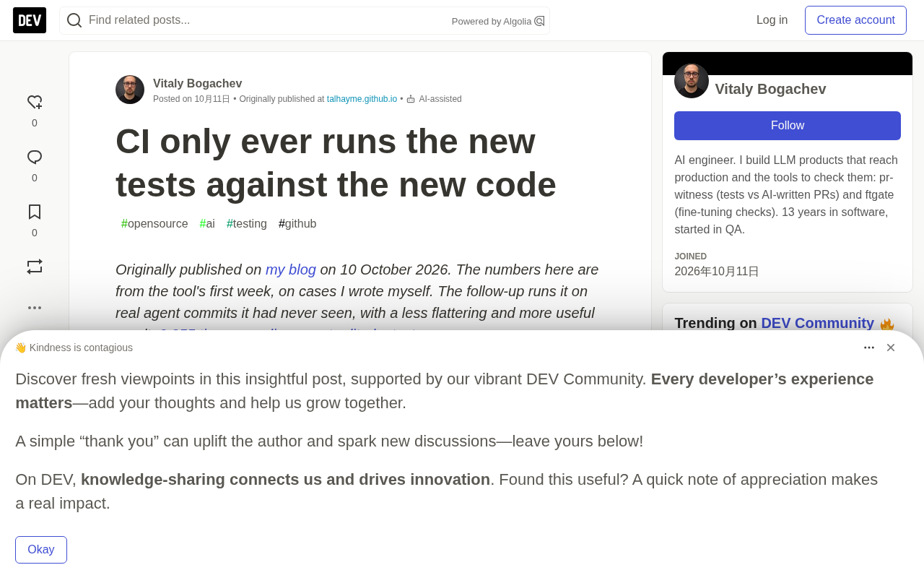
Task: Open the profile card avatar of Vitaly
Action: click(692, 81)
